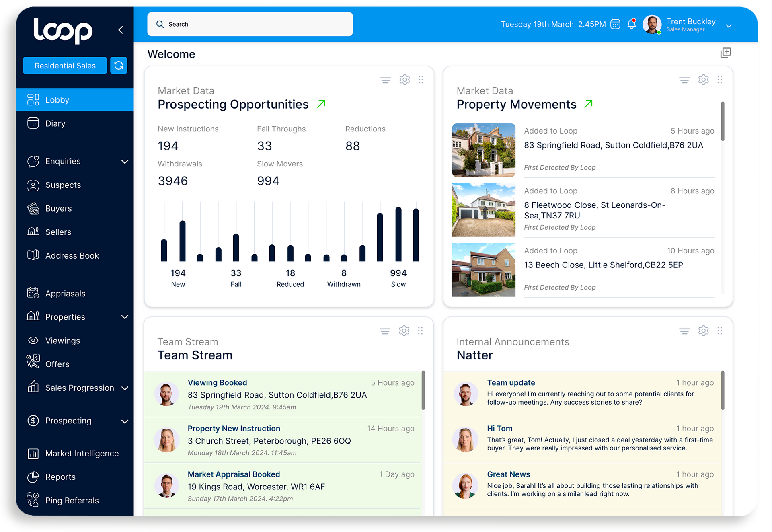Viewport: 772px width, 532px height.
Task: Open the Trent Buckley profile dropdown
Action: tap(729, 26)
